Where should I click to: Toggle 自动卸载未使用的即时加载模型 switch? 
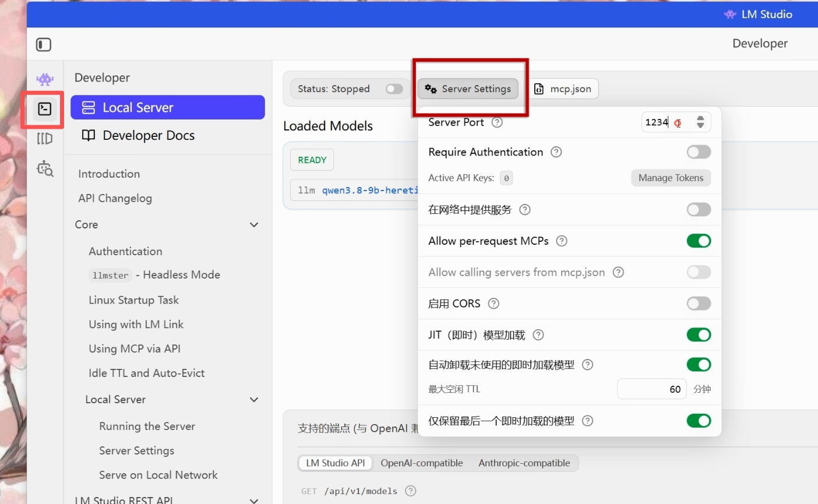click(699, 365)
